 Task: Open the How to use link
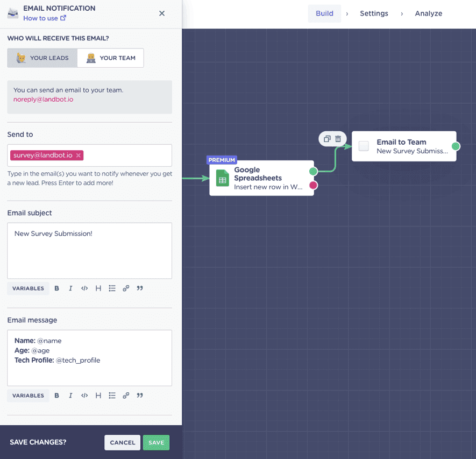(41, 18)
